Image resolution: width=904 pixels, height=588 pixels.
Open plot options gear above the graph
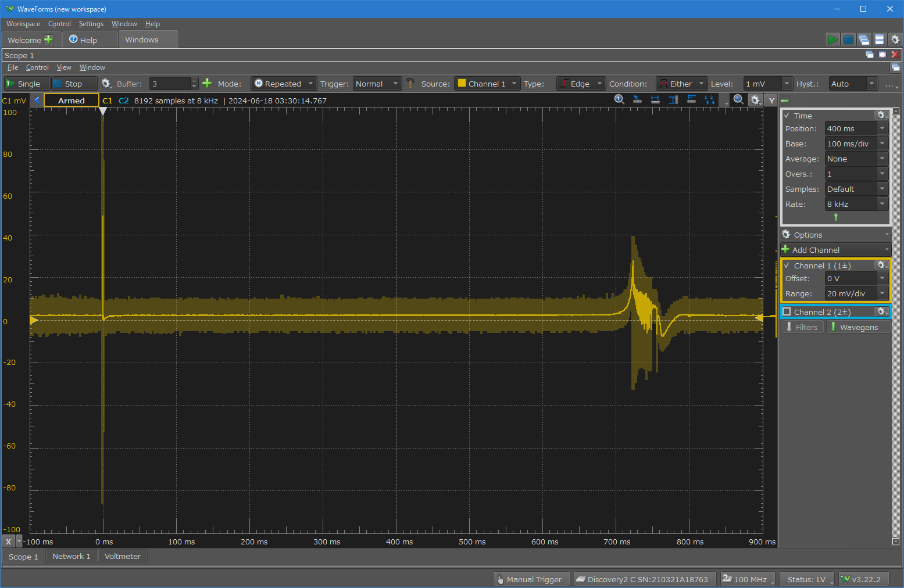click(755, 100)
